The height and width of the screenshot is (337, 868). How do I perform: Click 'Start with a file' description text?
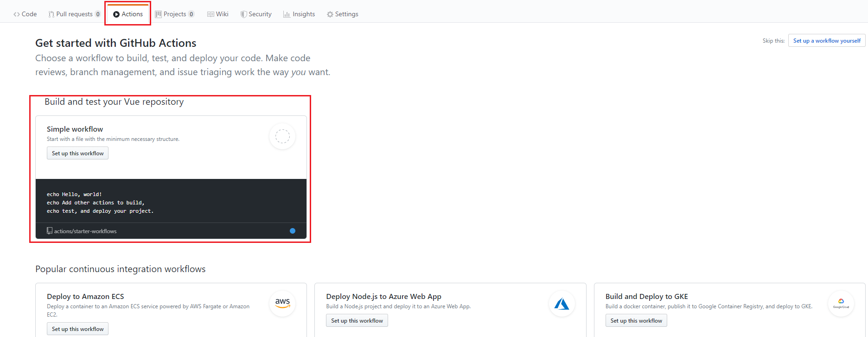113,139
